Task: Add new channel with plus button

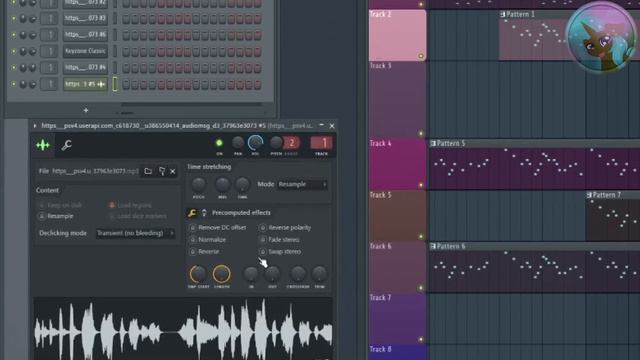Action: coord(86,110)
